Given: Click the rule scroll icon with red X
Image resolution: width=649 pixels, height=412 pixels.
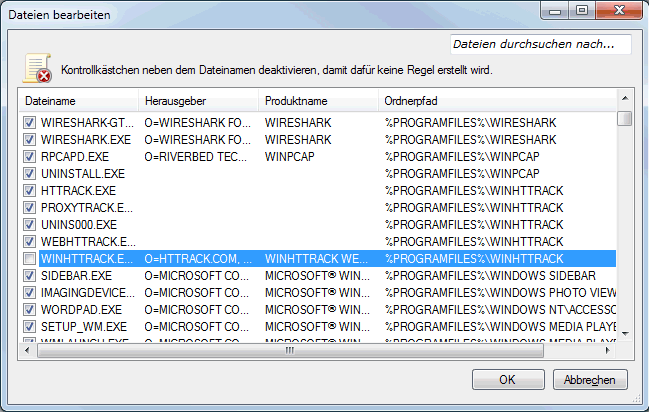Looking at the screenshot, I should click(x=37, y=68).
